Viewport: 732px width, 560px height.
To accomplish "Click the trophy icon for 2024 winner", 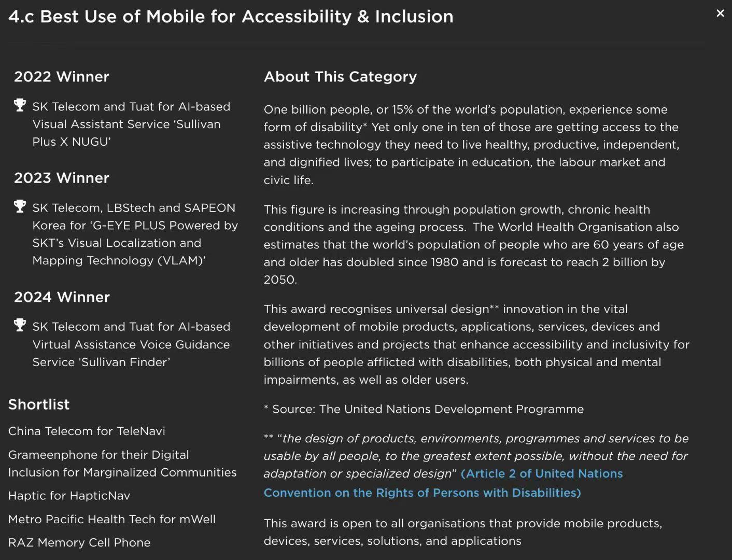I will click(x=20, y=325).
